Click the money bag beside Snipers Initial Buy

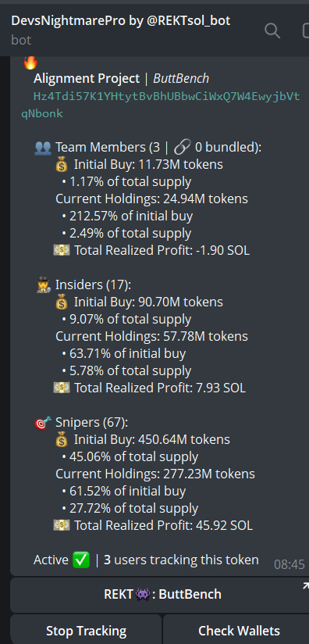62,440
